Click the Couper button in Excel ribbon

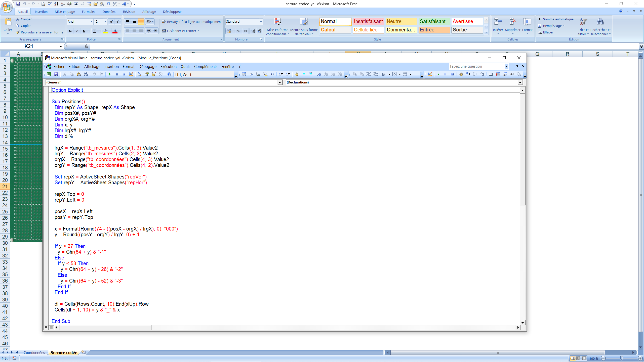click(24, 19)
